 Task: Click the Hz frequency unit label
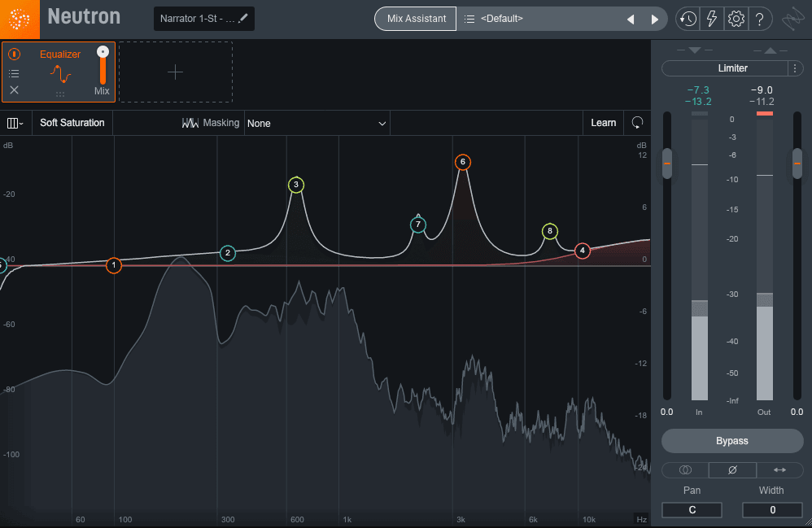click(x=642, y=519)
